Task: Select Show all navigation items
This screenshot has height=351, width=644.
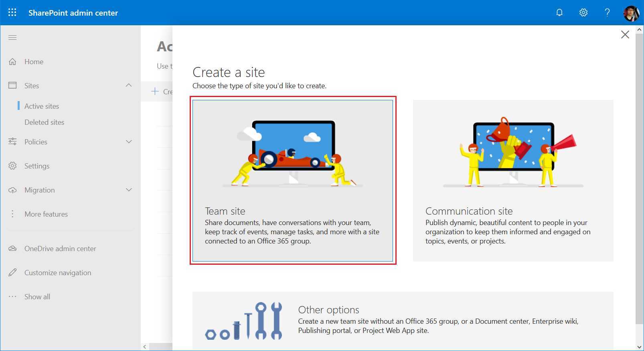Action: (x=37, y=297)
